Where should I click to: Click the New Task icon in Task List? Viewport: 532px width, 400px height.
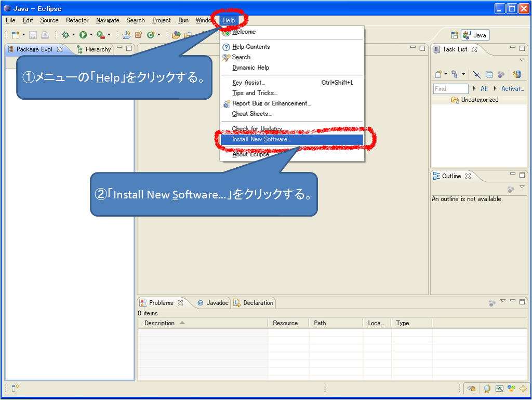point(438,74)
